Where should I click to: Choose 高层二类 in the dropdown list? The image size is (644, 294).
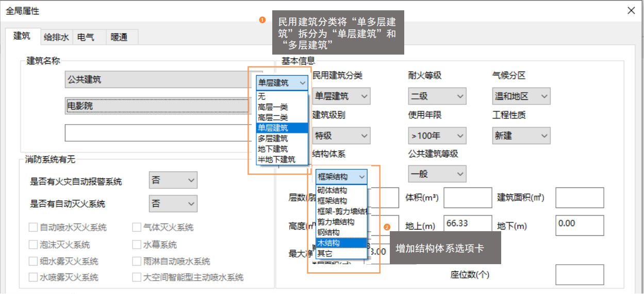point(282,117)
